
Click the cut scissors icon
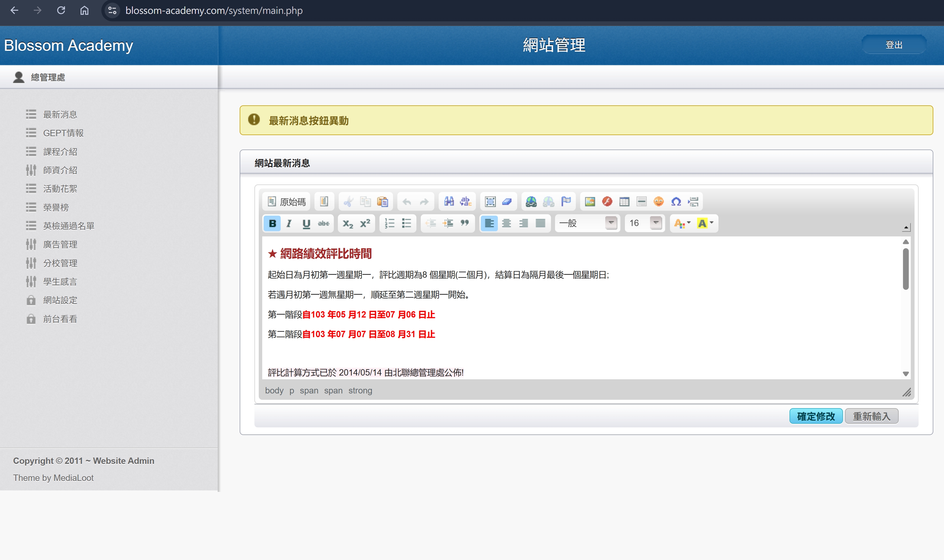[348, 202]
